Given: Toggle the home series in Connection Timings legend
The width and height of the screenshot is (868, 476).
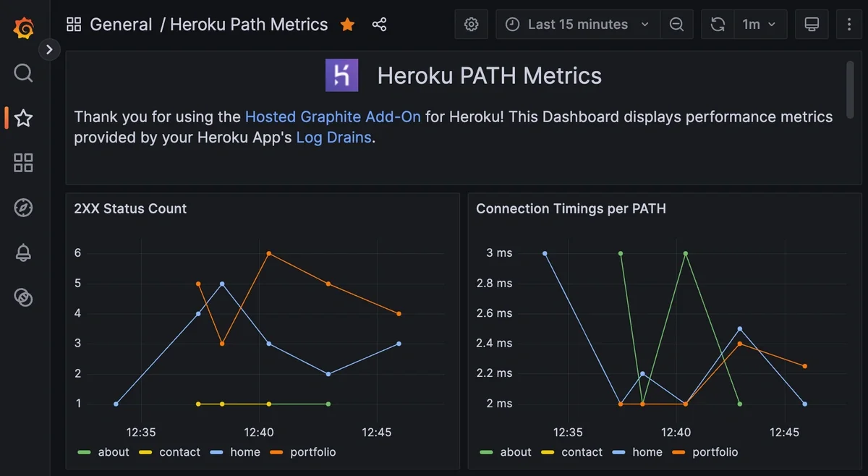Looking at the screenshot, I should pyautogui.click(x=646, y=452).
